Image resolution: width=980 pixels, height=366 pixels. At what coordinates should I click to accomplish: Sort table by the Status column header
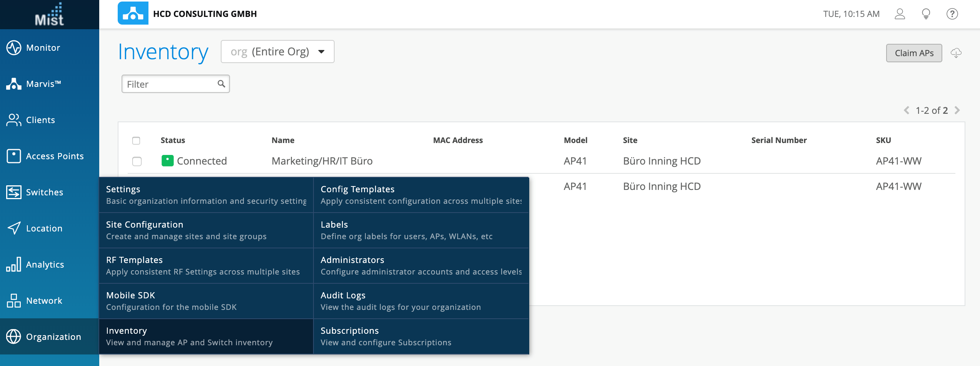click(x=173, y=140)
